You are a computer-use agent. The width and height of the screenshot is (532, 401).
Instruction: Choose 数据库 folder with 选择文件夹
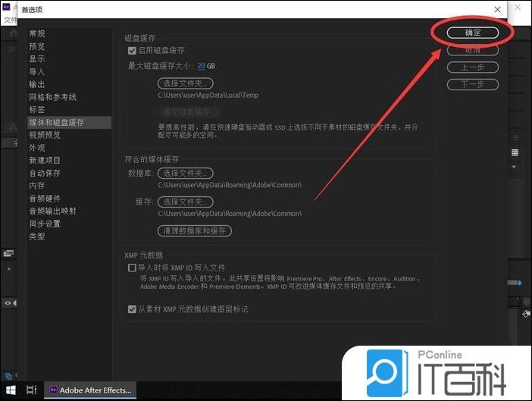pos(185,173)
